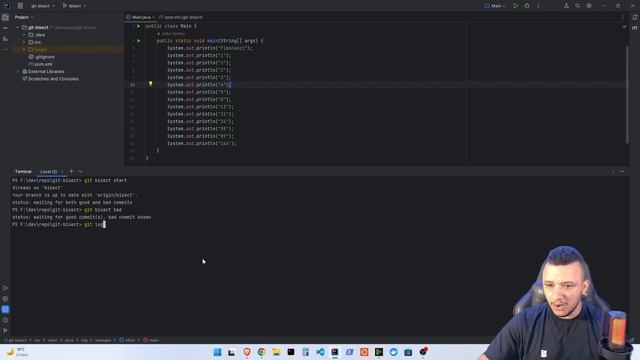The image size is (640, 360).
Task: Run the Main configuration
Action: [515, 6]
